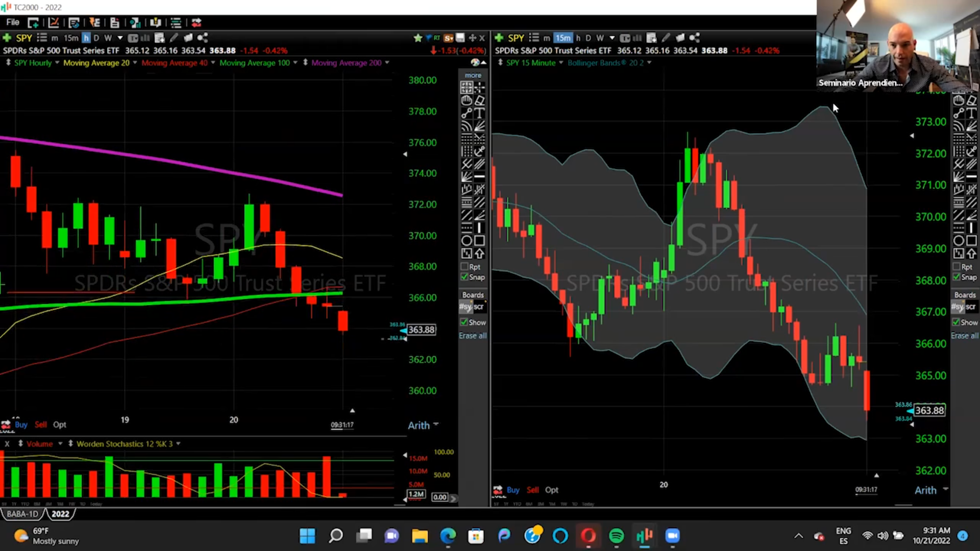The image size is (980, 551).
Task: Open Spotify from the Windows taskbar
Action: pyautogui.click(x=616, y=536)
